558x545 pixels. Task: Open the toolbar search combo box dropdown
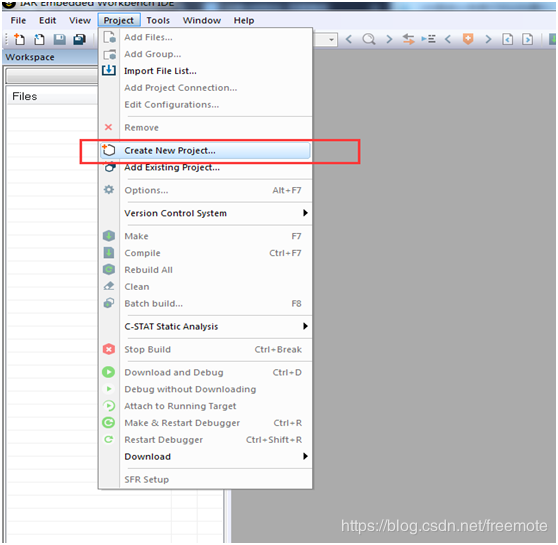coord(331,39)
